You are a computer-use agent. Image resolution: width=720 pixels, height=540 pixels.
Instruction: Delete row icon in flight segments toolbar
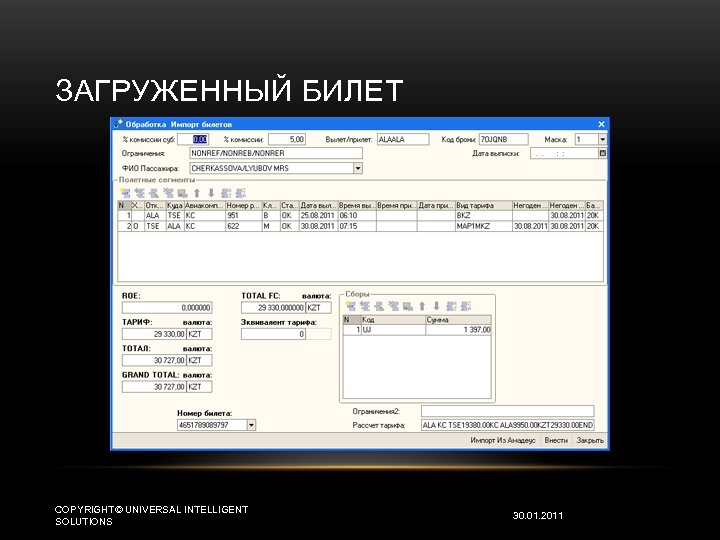point(168,193)
